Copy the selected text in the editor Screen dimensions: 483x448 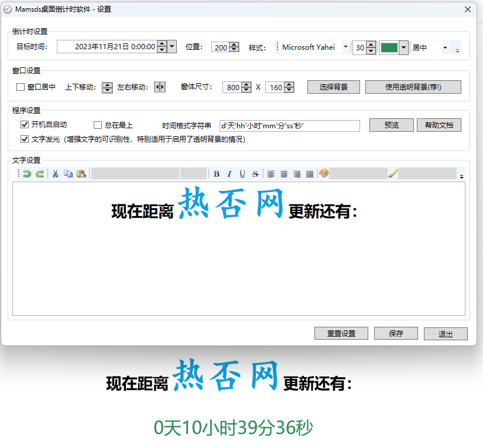tap(68, 174)
